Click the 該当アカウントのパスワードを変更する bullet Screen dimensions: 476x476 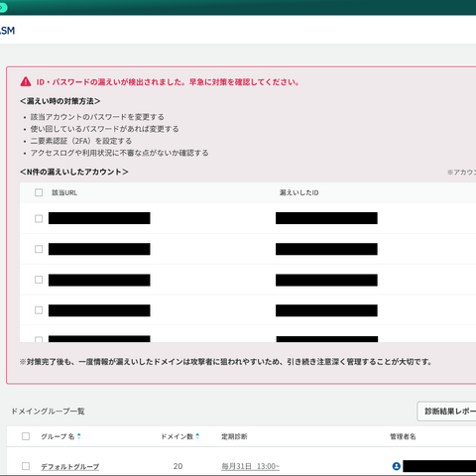click(97, 117)
